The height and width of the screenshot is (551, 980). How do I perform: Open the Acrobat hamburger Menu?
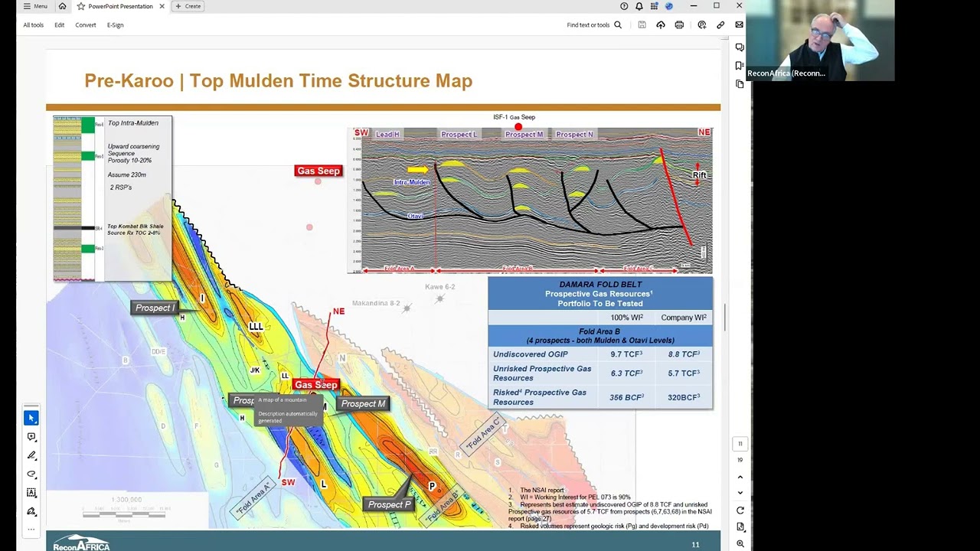[35, 6]
